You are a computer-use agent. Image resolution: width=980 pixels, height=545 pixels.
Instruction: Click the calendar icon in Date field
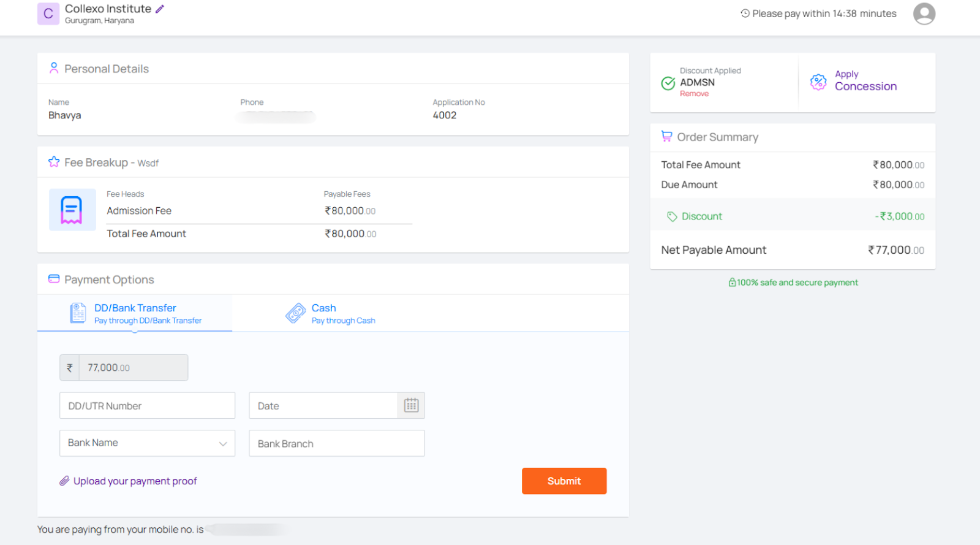click(411, 406)
